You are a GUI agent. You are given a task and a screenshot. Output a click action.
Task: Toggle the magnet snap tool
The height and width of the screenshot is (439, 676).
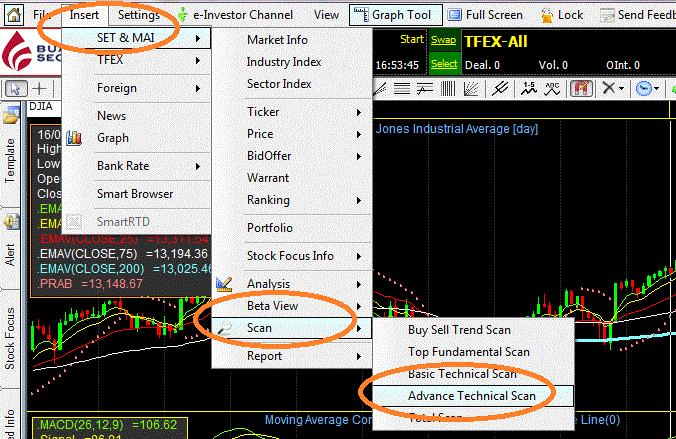coord(581,89)
